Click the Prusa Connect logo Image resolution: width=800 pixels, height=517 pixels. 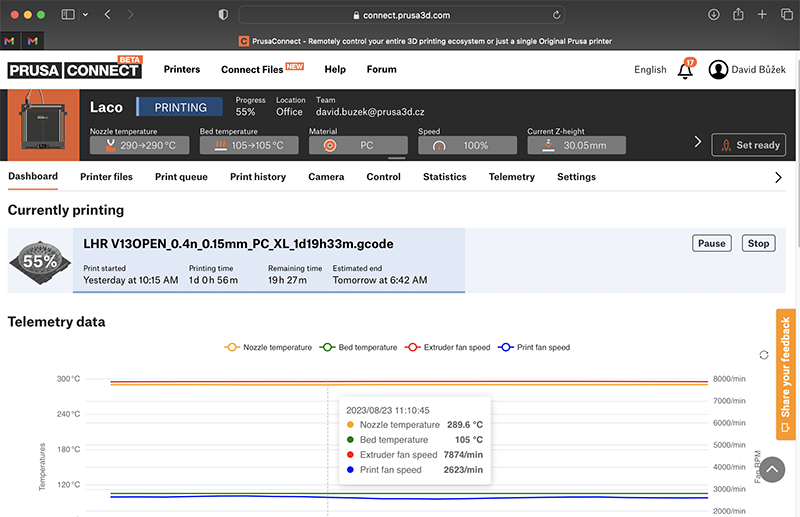[x=74, y=68]
